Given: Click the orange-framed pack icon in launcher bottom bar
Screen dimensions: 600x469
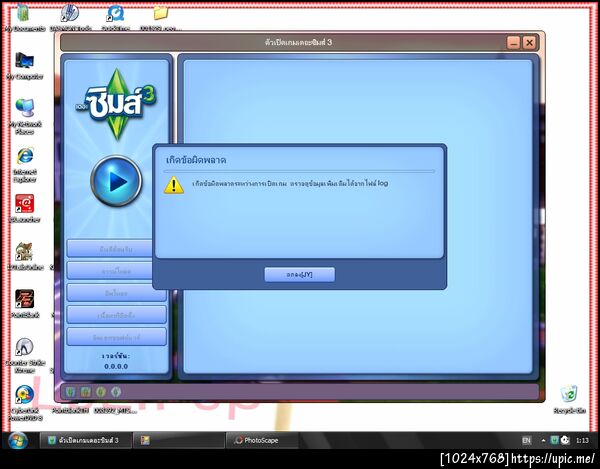Looking at the screenshot, I should [86, 392].
